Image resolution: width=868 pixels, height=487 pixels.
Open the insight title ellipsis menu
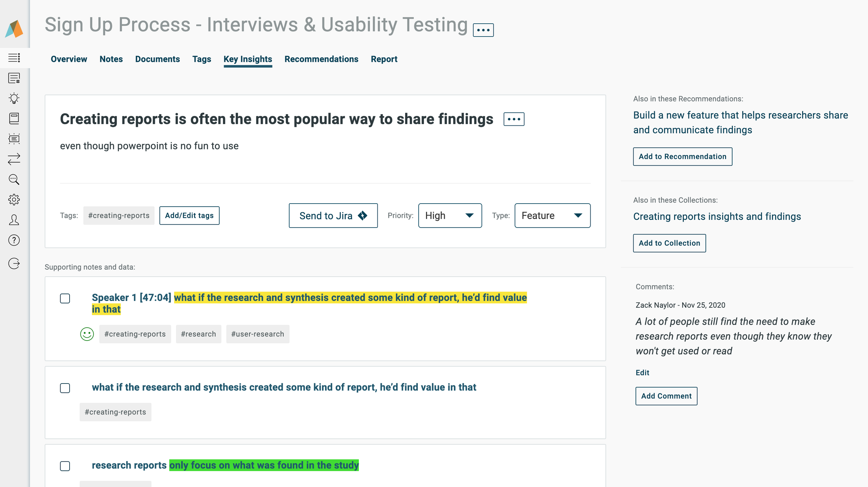tap(514, 119)
